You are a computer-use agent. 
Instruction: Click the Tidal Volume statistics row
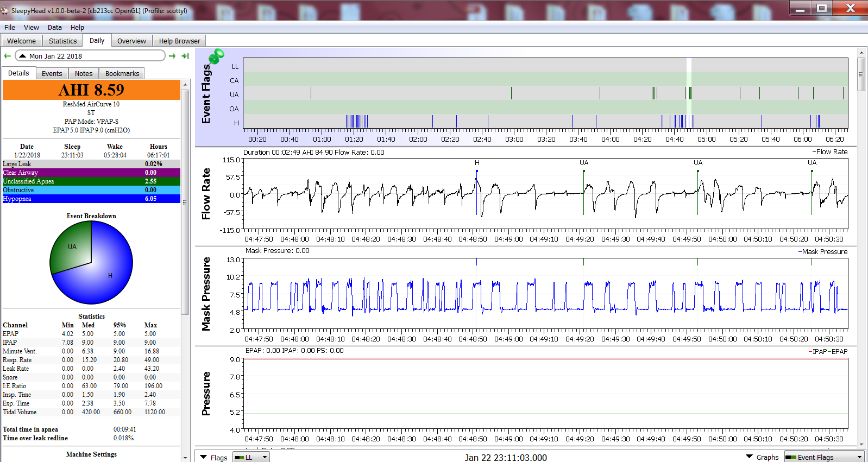[x=91, y=412]
